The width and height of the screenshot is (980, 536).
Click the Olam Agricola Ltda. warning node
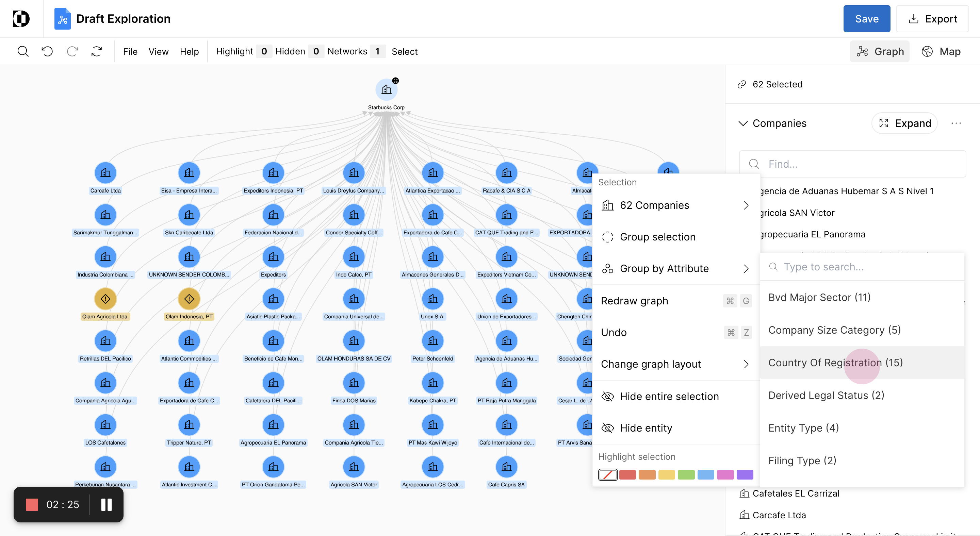coord(105,299)
